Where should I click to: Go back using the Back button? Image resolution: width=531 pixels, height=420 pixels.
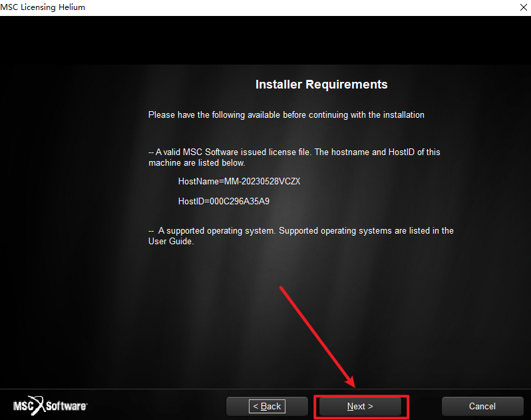point(267,406)
